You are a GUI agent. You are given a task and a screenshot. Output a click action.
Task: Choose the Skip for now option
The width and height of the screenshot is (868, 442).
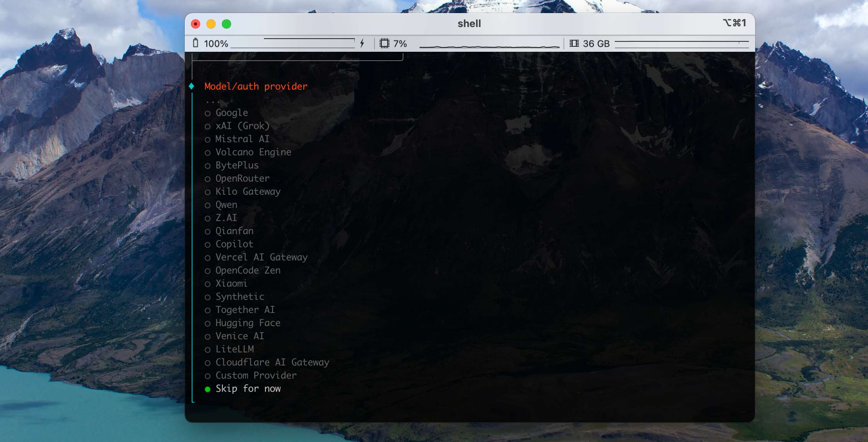pyautogui.click(x=248, y=388)
